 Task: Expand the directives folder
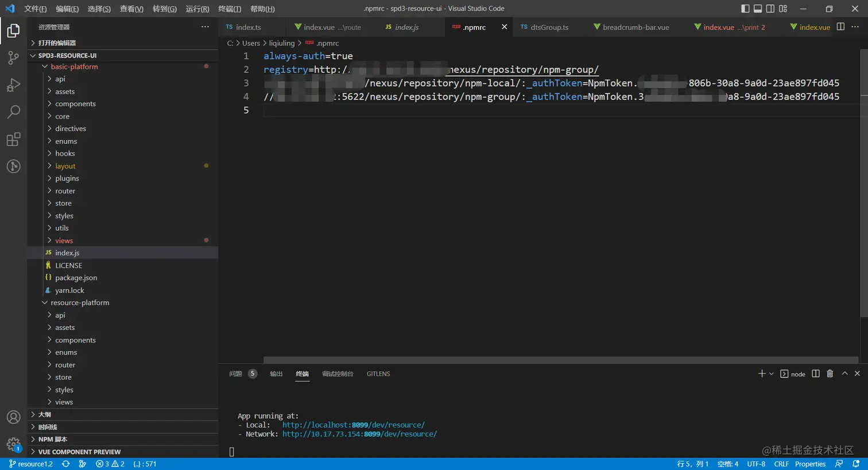[x=123, y=129]
